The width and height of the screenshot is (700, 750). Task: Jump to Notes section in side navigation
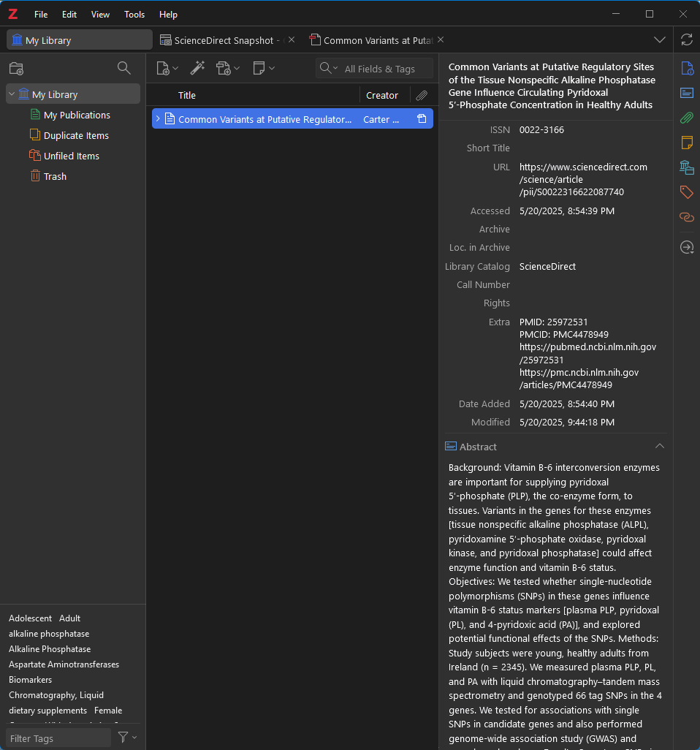(x=687, y=143)
